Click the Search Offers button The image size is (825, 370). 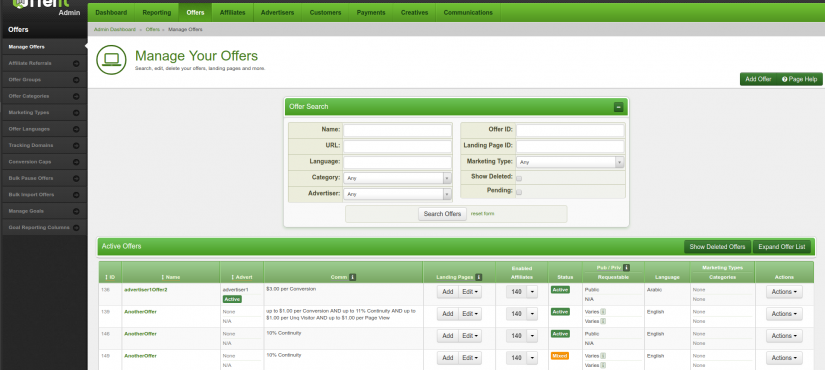[442, 214]
